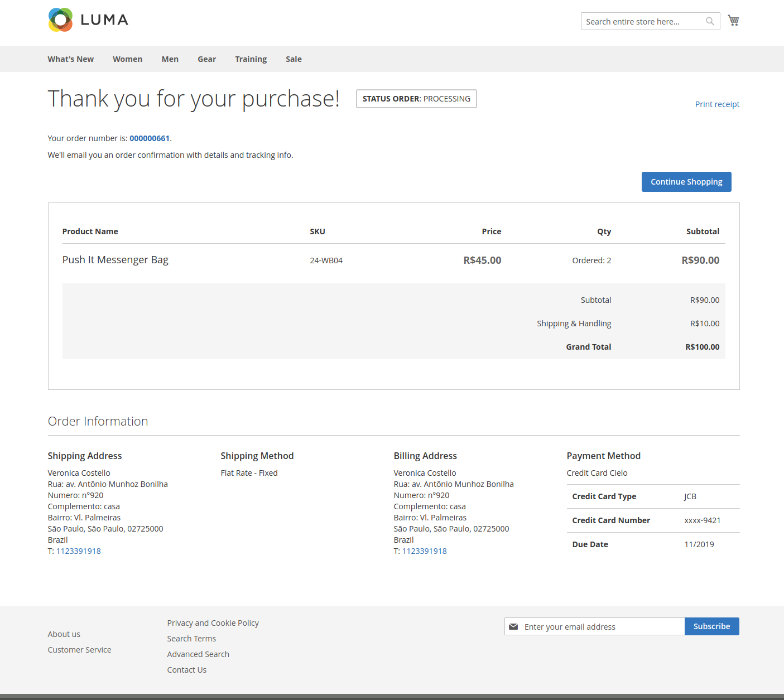Viewport: 784px width, 700px height.
Task: Open the Search Terms link
Action: coord(191,639)
